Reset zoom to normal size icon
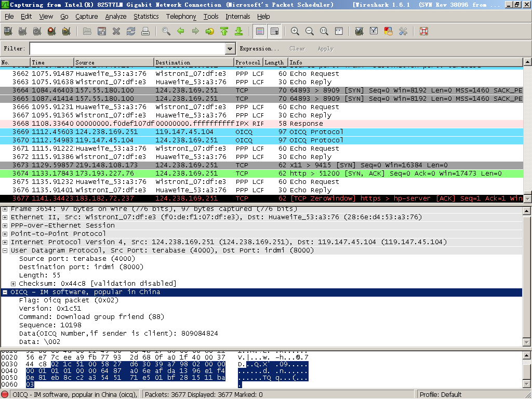Viewport: 532px width, 399px height. (x=324, y=31)
